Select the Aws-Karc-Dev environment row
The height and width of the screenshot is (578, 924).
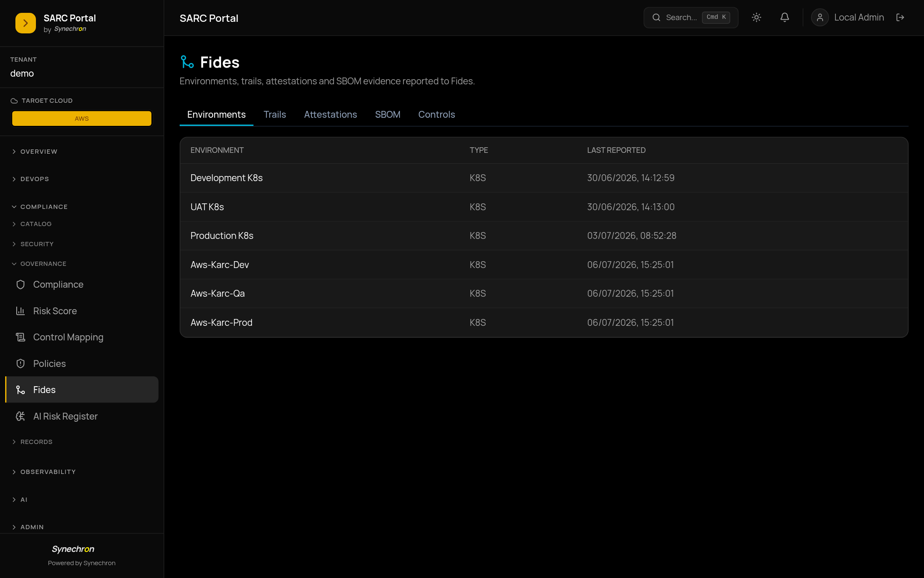pos(544,265)
